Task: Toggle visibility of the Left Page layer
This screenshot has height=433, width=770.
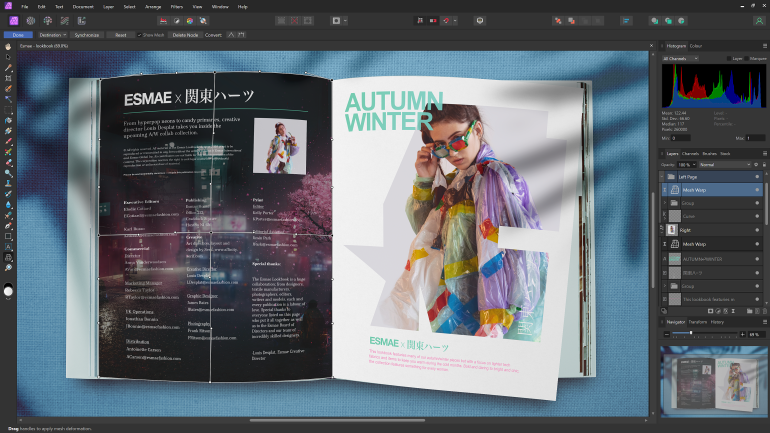Action: 757,177
